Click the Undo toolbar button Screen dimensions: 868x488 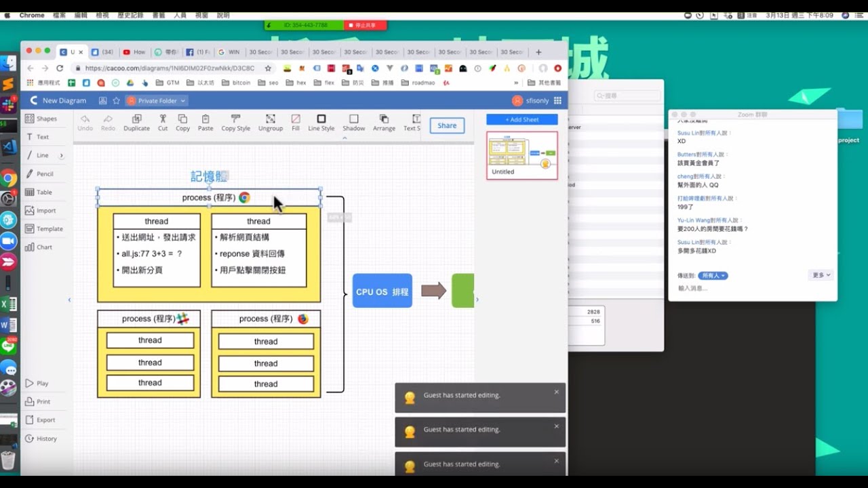coord(85,123)
